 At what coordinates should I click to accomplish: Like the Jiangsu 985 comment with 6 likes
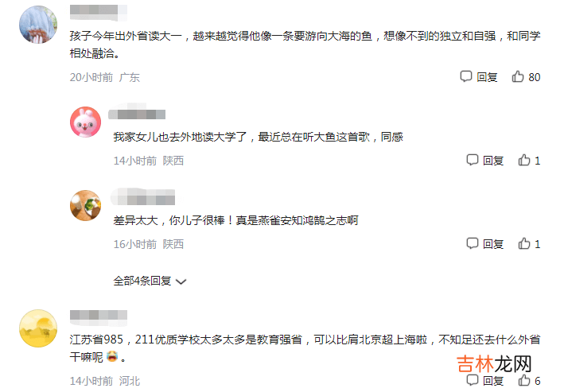coord(524,380)
